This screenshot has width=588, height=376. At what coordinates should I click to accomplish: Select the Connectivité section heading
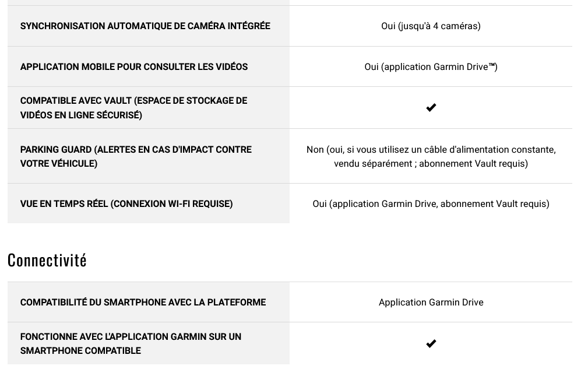47,260
